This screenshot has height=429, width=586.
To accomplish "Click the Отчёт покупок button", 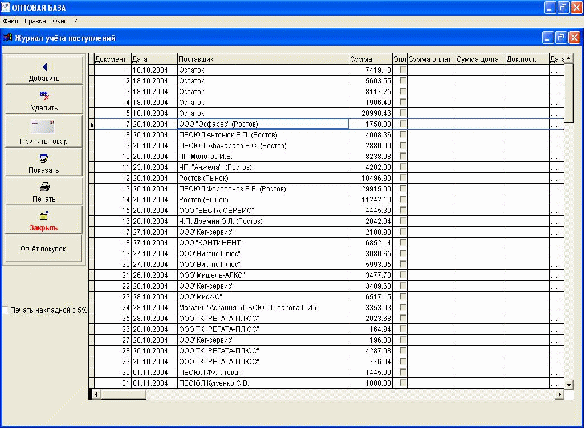I will tap(44, 249).
